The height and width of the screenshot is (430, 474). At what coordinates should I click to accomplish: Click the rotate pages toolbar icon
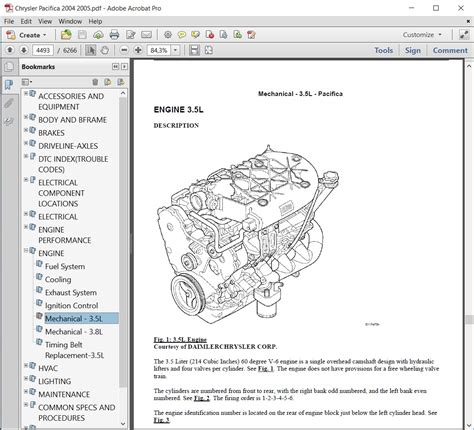[251, 35]
